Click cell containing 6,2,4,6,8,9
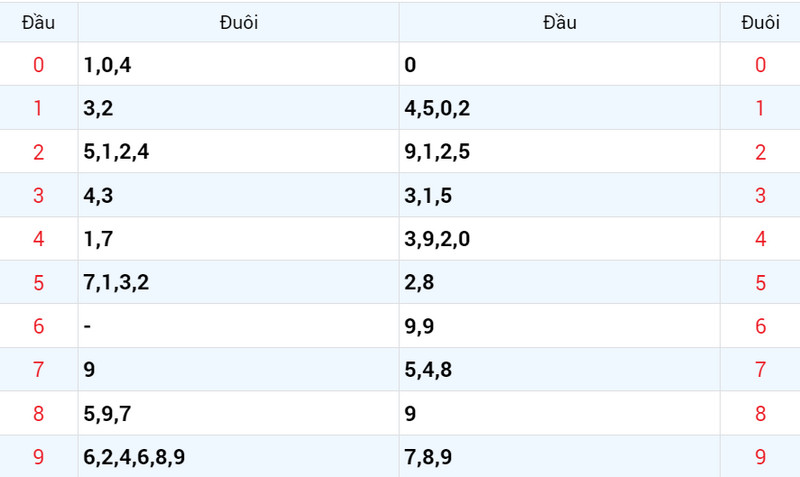Viewport: 800px width, 477px height. [239, 457]
